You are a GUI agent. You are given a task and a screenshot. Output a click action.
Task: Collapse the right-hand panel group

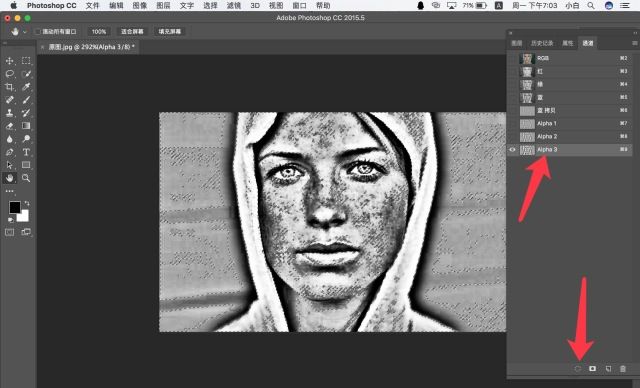pyautogui.click(x=635, y=33)
